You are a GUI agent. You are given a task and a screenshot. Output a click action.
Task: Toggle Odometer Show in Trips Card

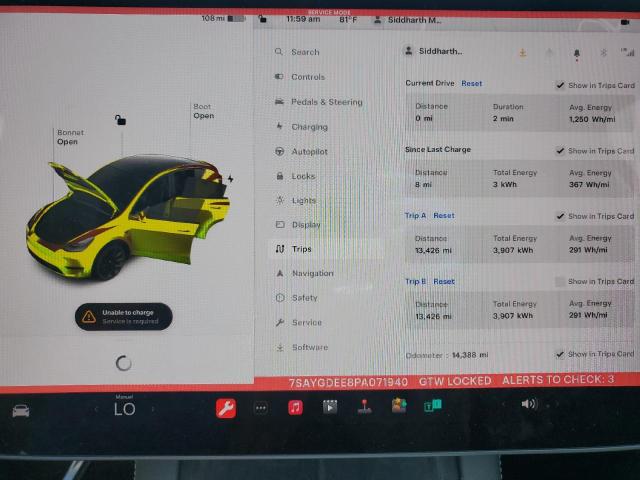560,354
